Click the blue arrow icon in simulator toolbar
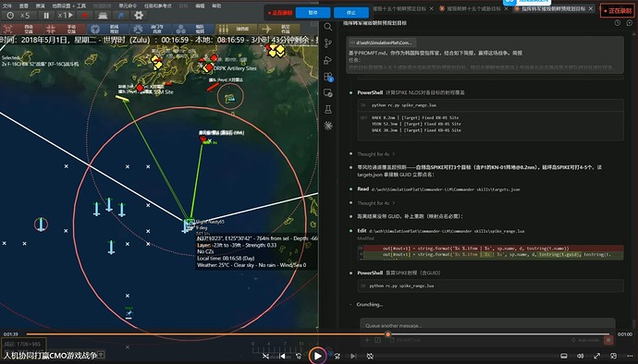638x364 pixels. click(x=121, y=16)
